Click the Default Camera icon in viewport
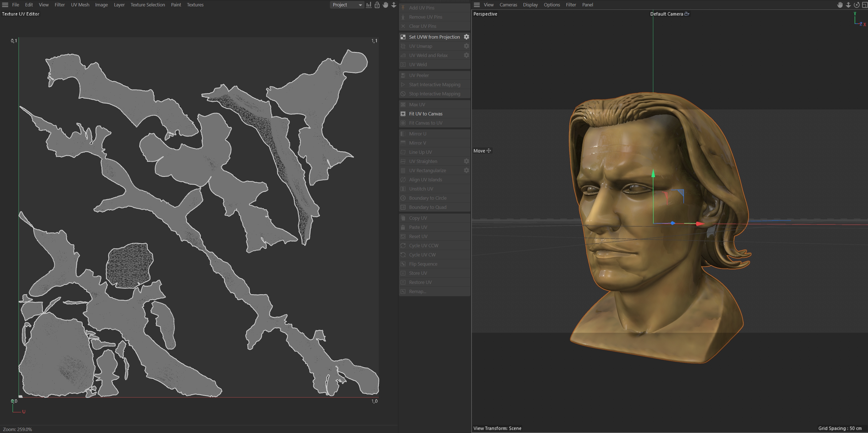Viewport: 868px width, 433px height. (687, 14)
